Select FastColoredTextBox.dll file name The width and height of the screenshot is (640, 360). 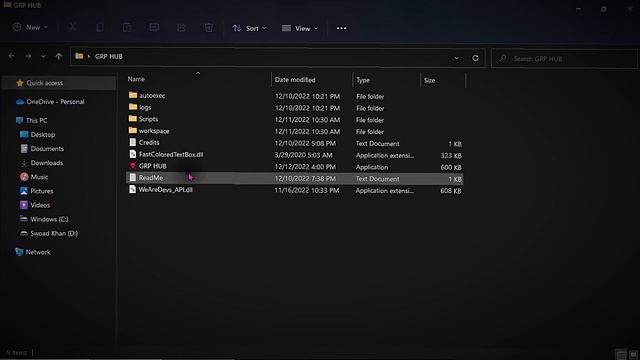click(171, 154)
